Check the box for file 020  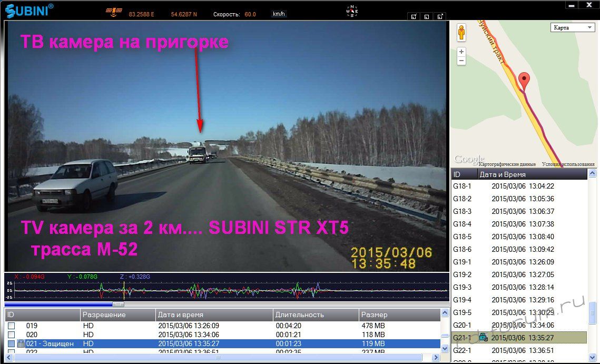point(11,335)
